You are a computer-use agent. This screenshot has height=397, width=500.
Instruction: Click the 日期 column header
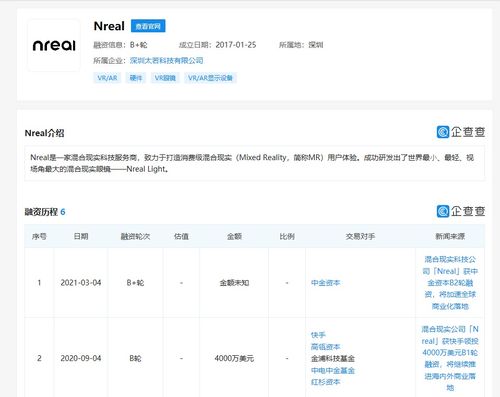81,236
